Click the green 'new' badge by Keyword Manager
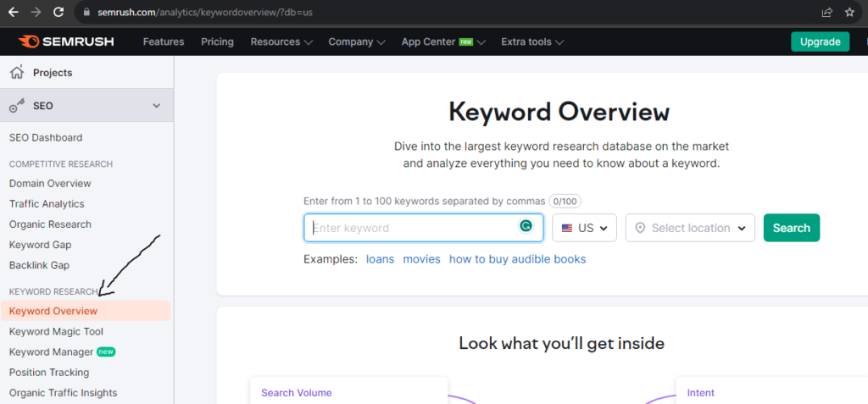The height and width of the screenshot is (404, 868). pyautogui.click(x=106, y=352)
